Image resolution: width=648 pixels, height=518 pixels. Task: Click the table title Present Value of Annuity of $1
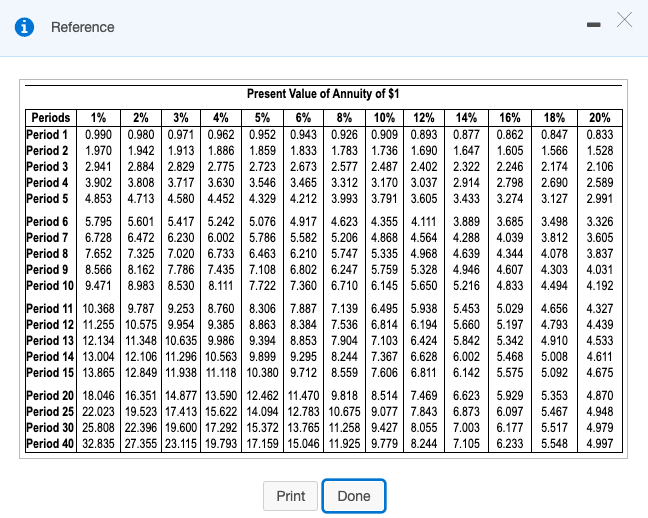point(323,94)
